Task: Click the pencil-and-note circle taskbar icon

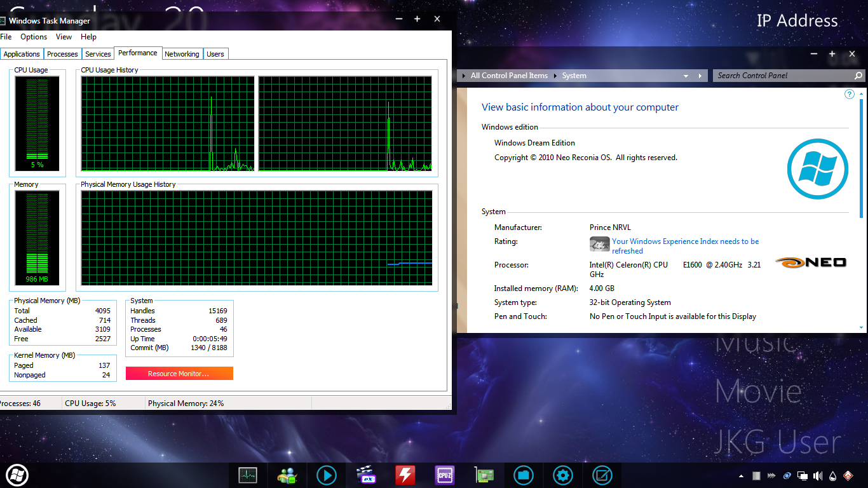Action: pyautogui.click(x=602, y=475)
